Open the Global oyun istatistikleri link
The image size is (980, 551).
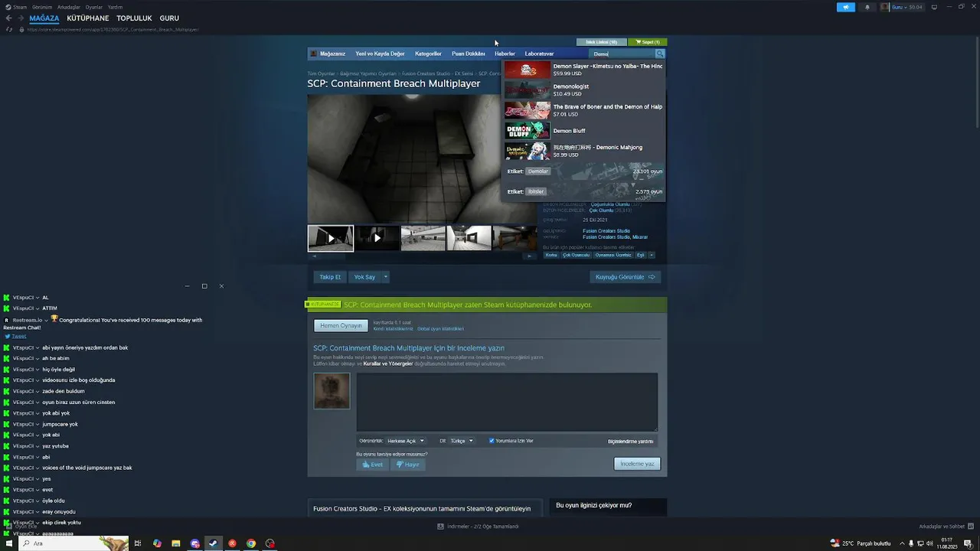440,329
